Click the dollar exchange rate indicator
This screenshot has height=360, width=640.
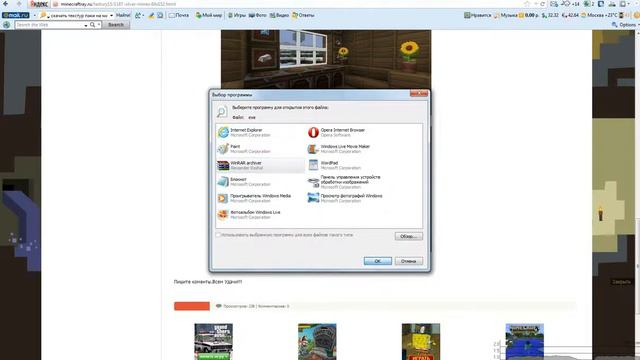tap(550, 15)
